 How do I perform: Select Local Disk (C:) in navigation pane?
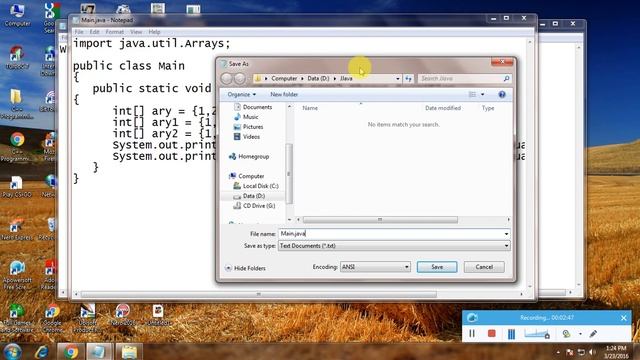click(x=260, y=186)
